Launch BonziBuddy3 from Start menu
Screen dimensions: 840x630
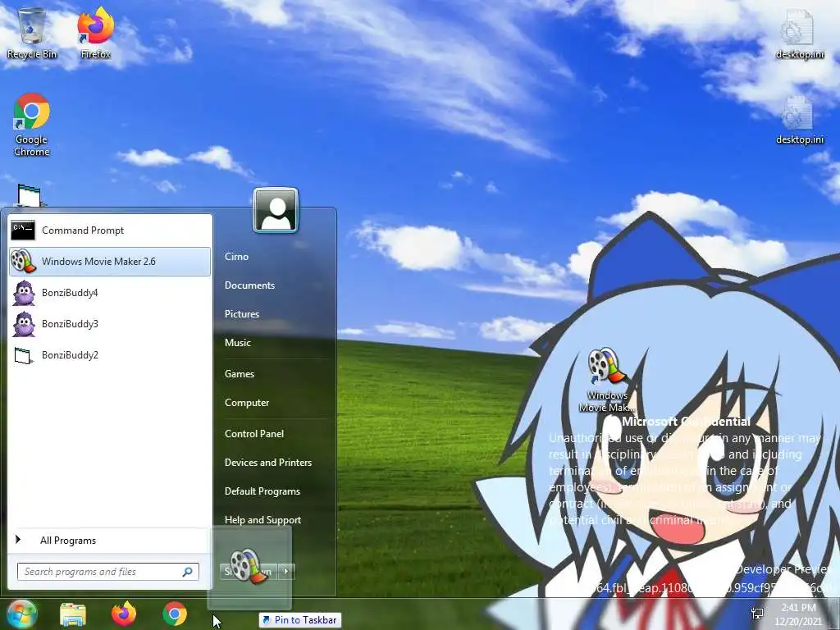click(110, 324)
